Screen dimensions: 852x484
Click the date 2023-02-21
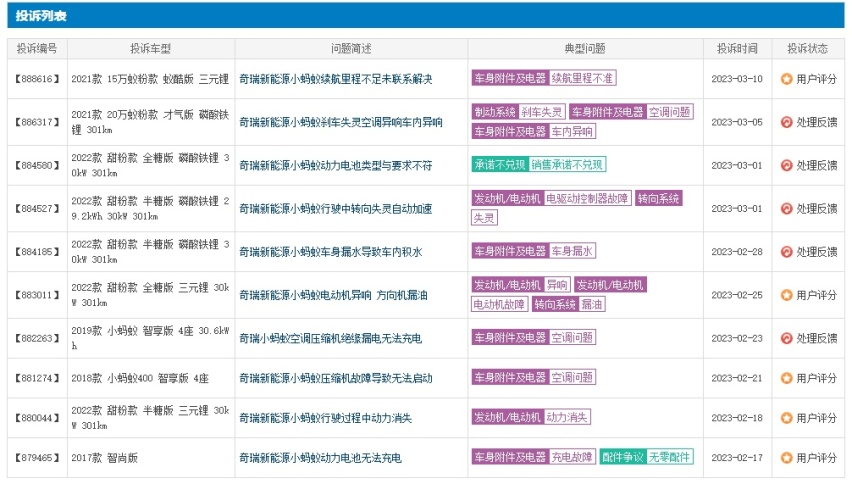click(x=737, y=378)
